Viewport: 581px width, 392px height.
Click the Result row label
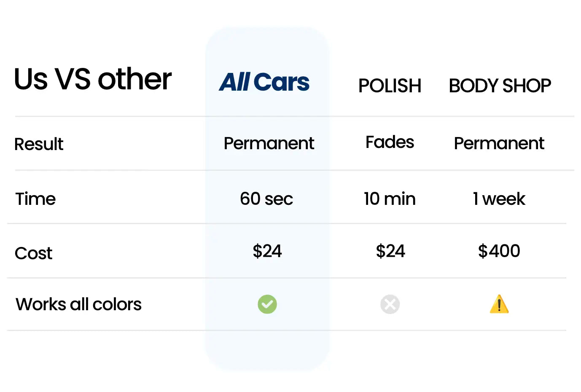(39, 144)
